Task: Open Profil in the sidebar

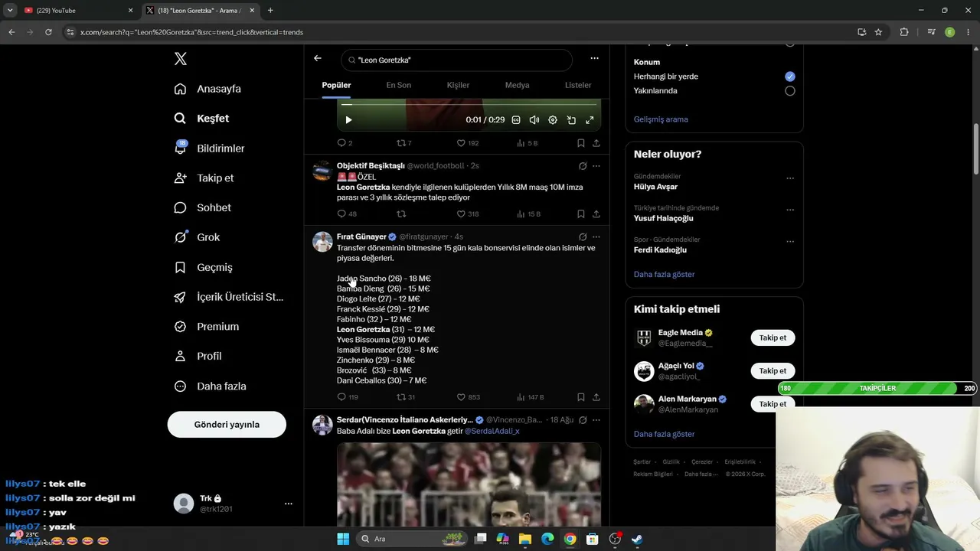Action: click(198, 357)
